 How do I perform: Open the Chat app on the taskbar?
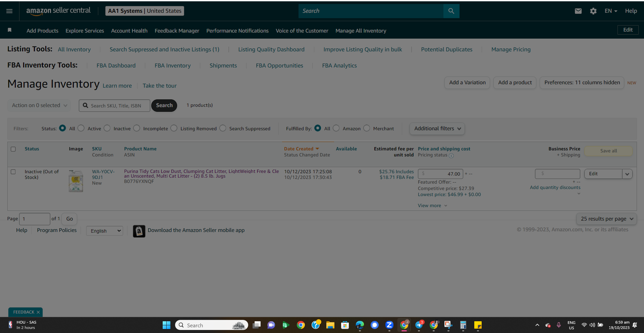(x=271, y=325)
